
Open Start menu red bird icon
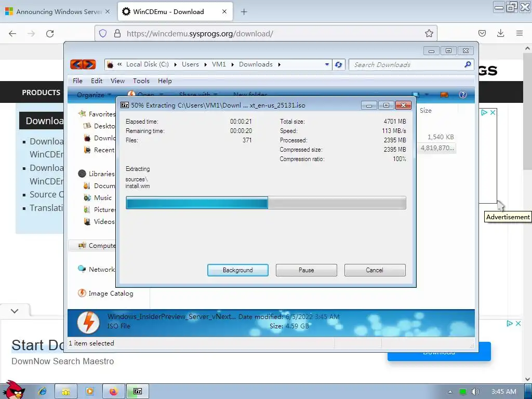point(14,390)
